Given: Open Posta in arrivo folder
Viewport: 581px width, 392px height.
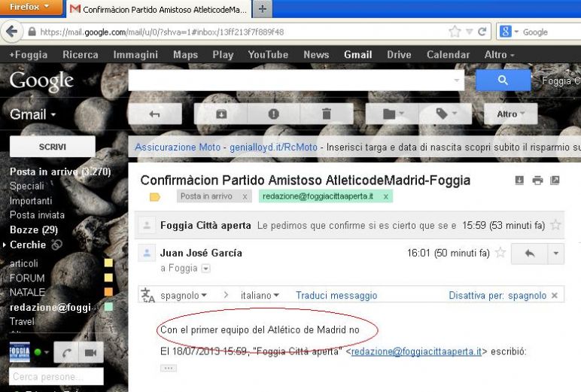Looking at the screenshot, I should click(60, 172).
